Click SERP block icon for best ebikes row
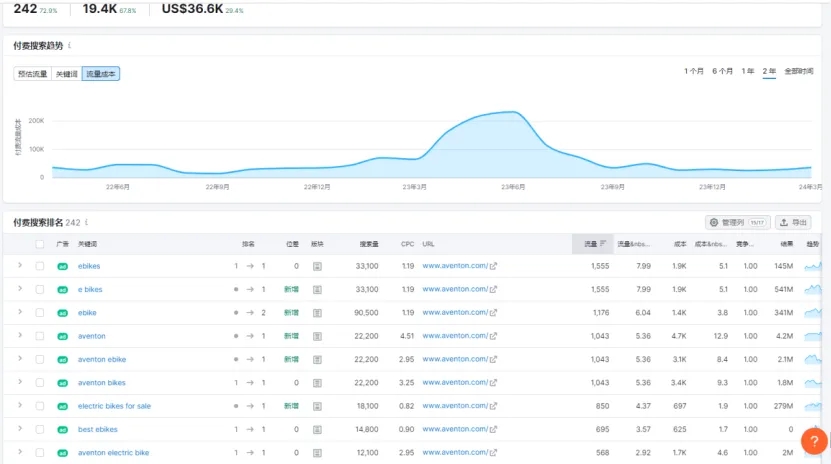 (x=317, y=429)
